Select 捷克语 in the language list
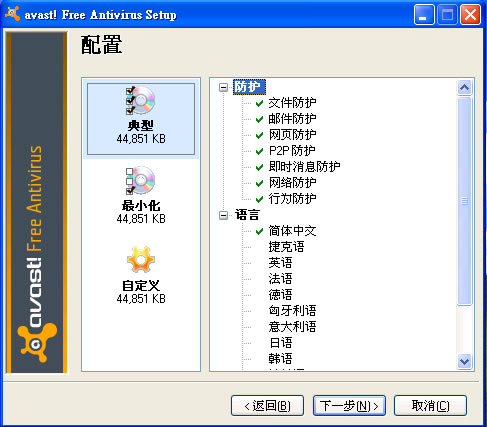The height and width of the screenshot is (427, 487). click(286, 247)
